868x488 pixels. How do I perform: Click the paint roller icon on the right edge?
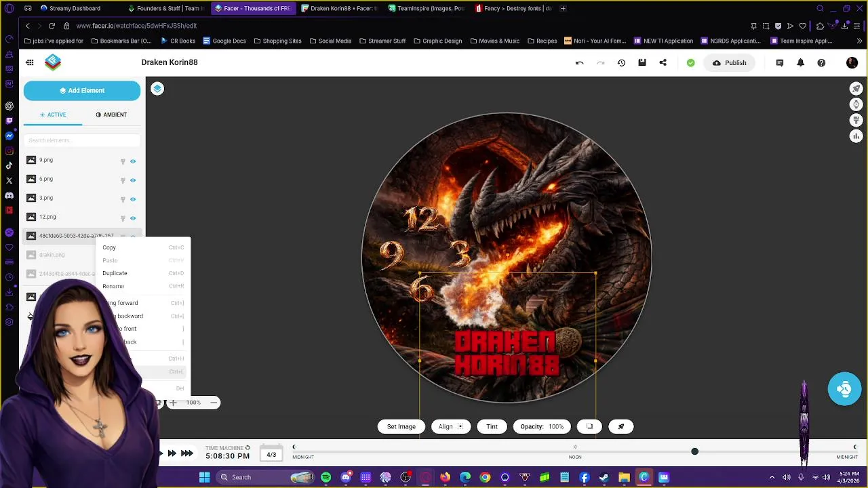[x=856, y=121]
